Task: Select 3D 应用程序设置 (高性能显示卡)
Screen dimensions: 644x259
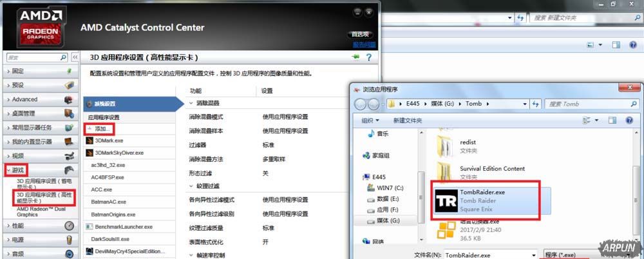Action: click(x=45, y=198)
